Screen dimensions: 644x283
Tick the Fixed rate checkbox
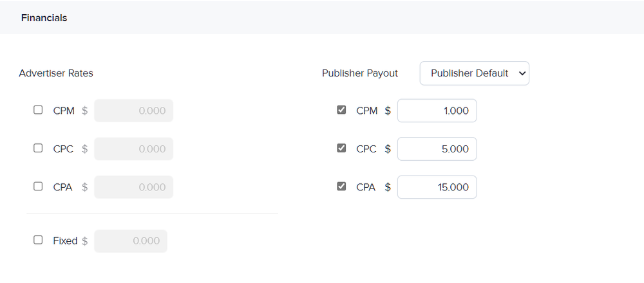pyautogui.click(x=38, y=240)
